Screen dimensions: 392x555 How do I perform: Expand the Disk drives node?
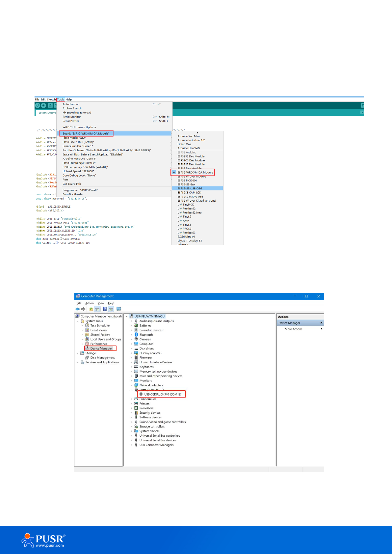[x=132, y=348]
